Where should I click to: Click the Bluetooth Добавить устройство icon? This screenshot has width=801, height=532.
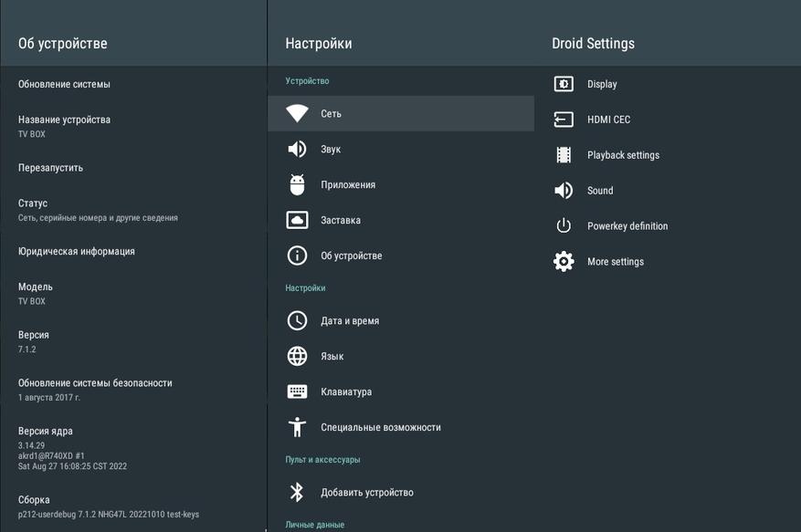pyautogui.click(x=297, y=492)
